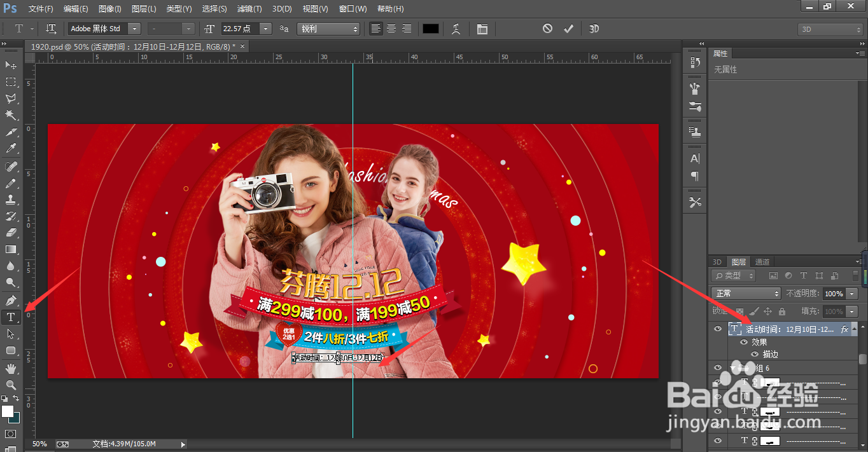The image size is (868, 452).
Task: Open the 图像(I) menu
Action: (110, 9)
